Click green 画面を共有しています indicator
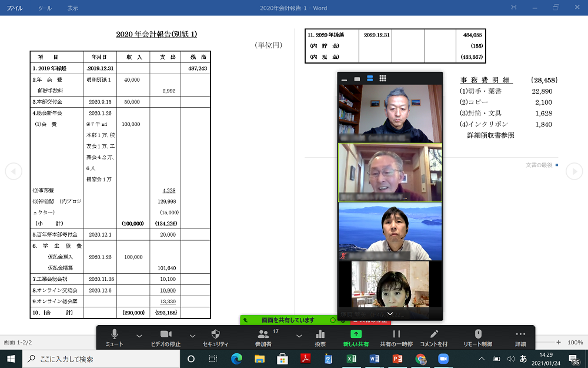This screenshot has height=368, width=588. [x=288, y=320]
